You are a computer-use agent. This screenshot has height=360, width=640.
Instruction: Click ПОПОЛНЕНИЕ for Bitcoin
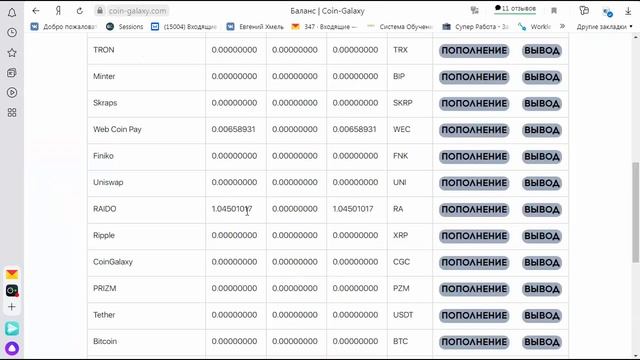[x=474, y=342]
